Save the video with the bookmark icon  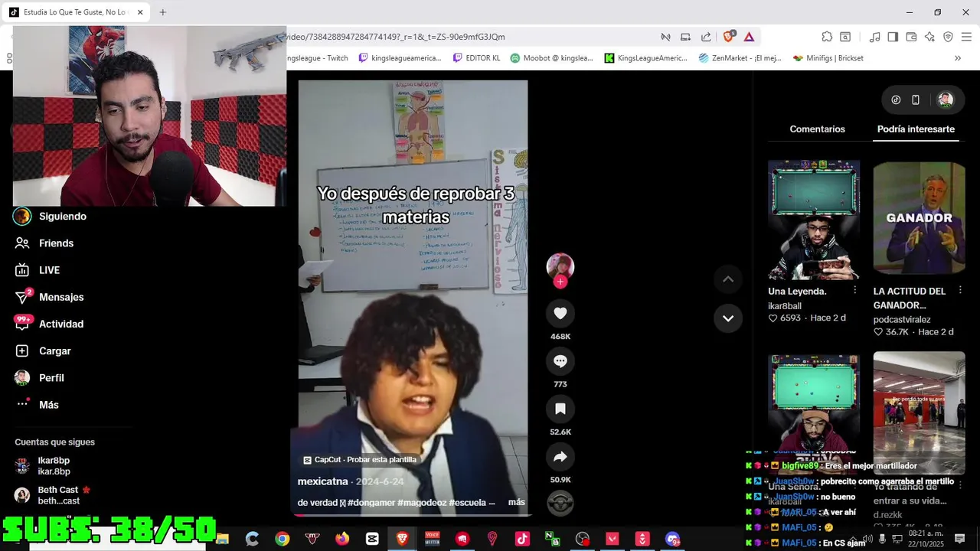click(560, 409)
